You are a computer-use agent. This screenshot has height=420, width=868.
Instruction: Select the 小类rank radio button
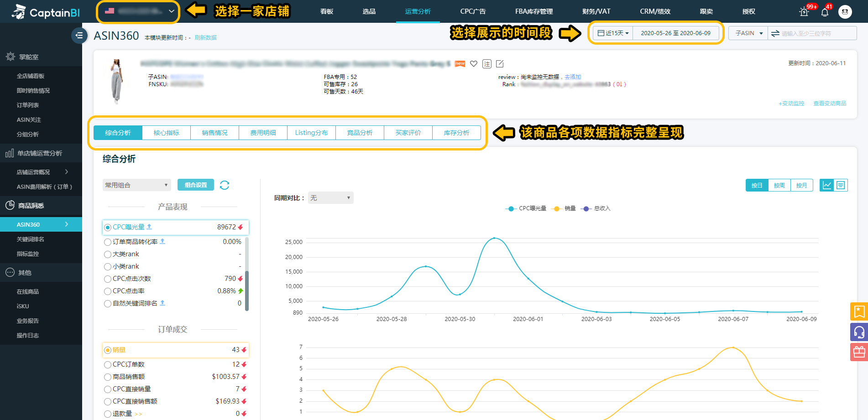click(108, 266)
